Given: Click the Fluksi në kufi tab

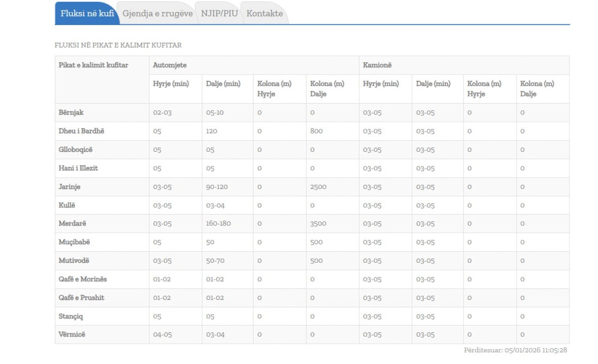Looking at the screenshot, I should point(87,13).
